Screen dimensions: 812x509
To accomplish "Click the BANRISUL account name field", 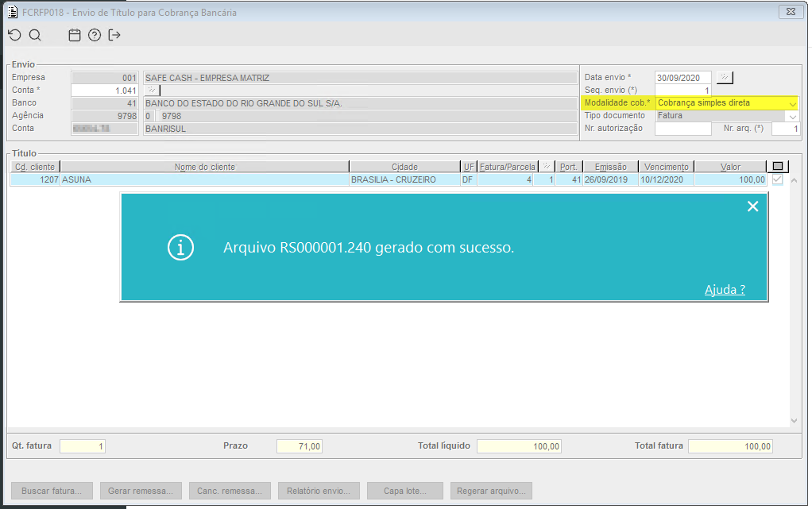I will (361, 129).
